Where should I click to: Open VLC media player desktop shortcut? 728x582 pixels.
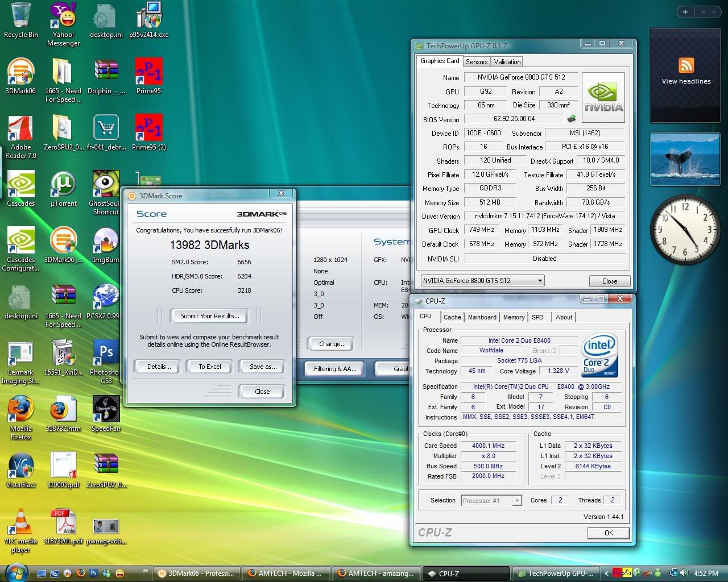(21, 530)
